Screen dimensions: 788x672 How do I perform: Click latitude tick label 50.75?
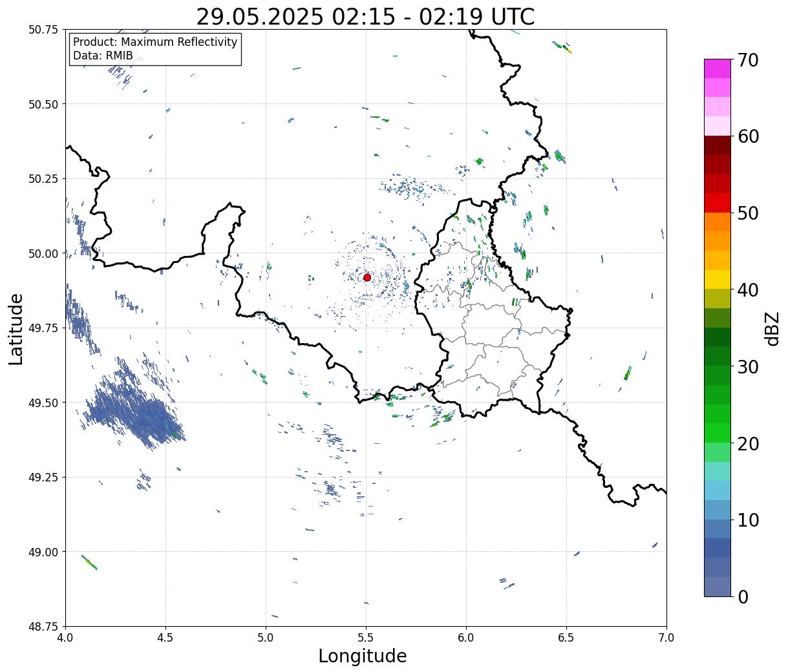[43, 30]
